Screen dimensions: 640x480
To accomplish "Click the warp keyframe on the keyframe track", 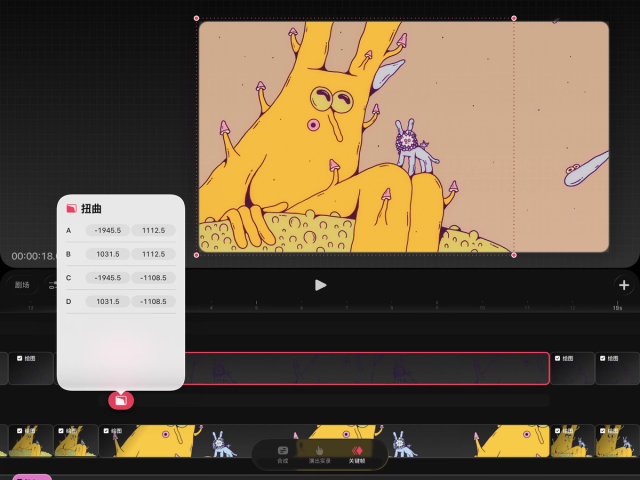I will click(121, 400).
